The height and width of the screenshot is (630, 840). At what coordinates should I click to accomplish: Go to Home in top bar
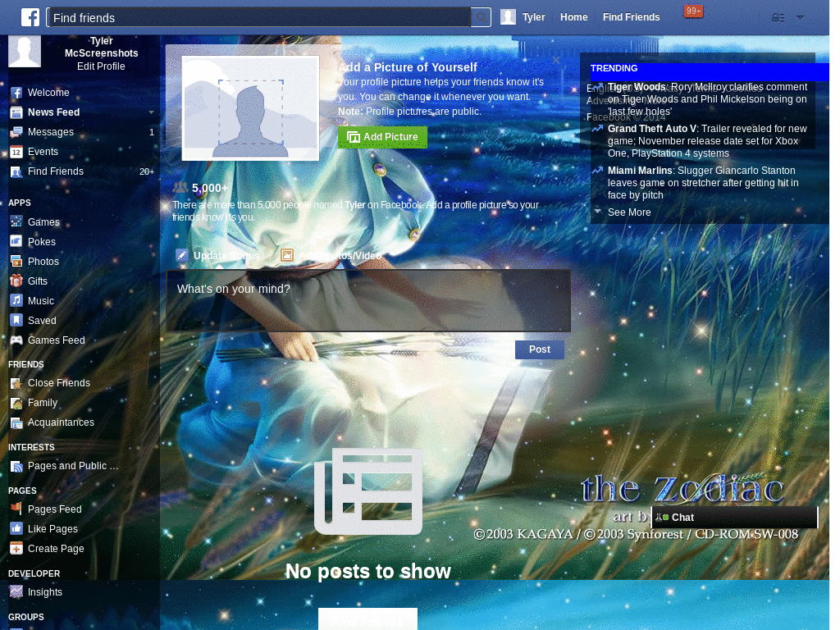click(573, 17)
